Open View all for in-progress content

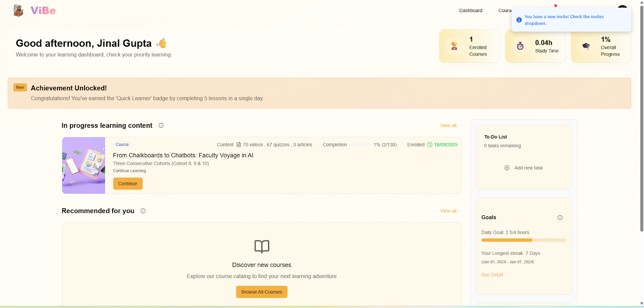(448, 125)
